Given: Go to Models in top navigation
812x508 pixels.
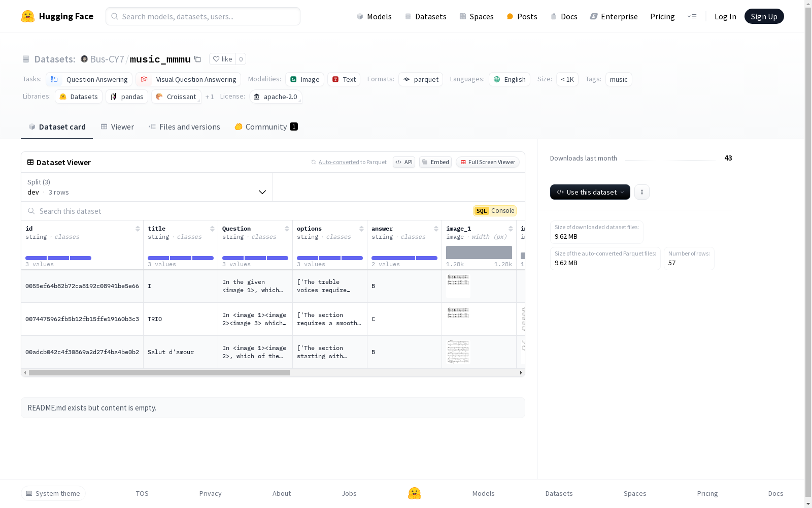Looking at the screenshot, I should 374,16.
